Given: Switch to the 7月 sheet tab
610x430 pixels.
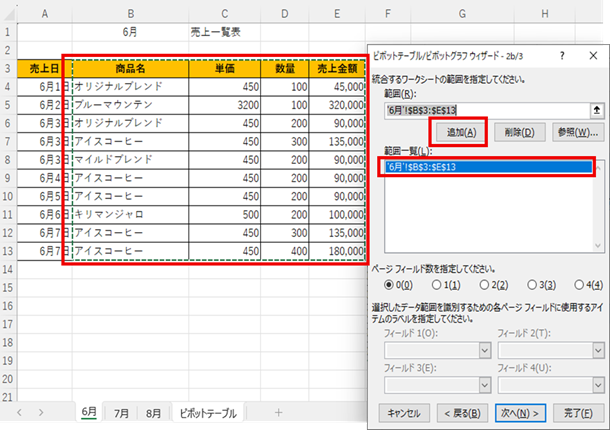Looking at the screenshot, I should [122, 412].
